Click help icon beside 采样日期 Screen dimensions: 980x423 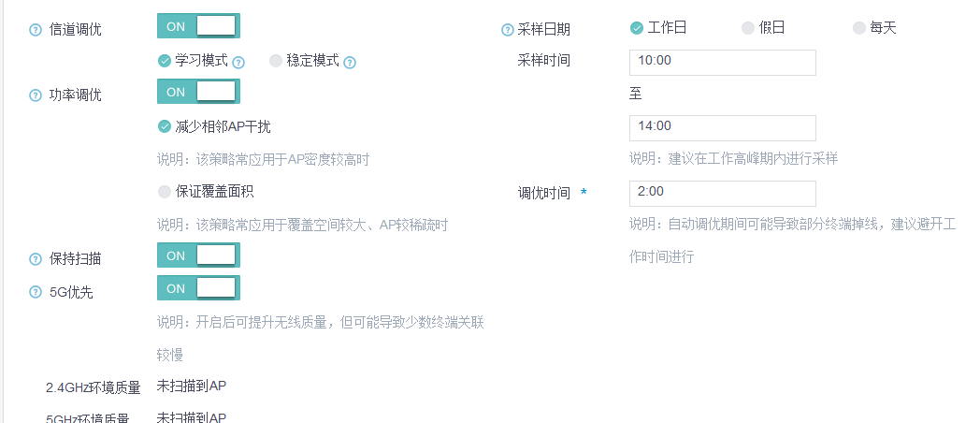pos(508,30)
